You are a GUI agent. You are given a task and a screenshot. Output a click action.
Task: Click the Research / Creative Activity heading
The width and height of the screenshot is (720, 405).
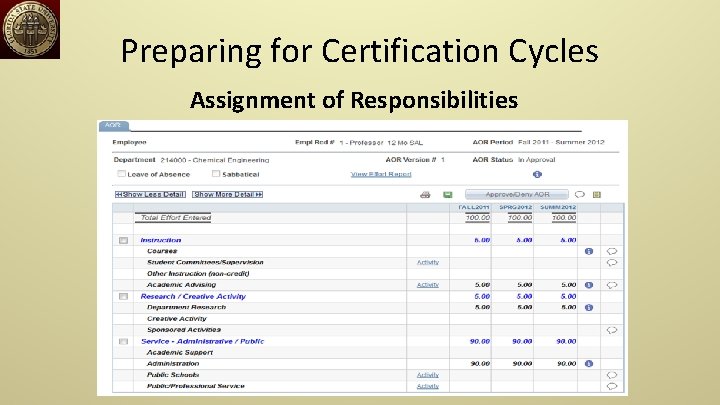pos(193,297)
